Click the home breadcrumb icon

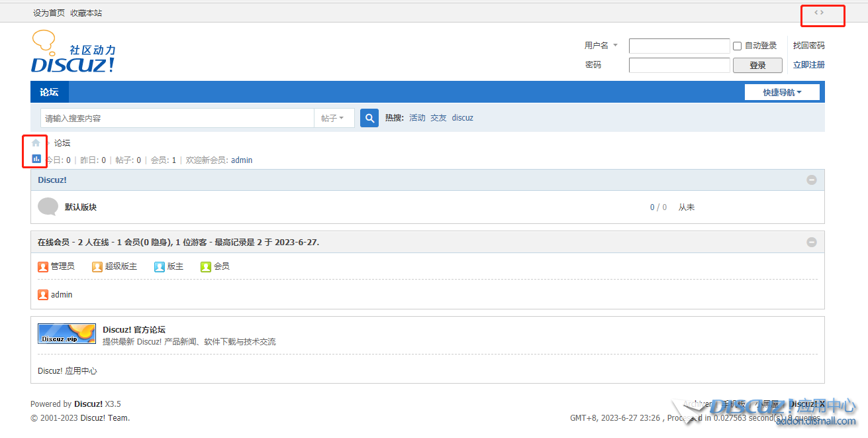tap(36, 142)
